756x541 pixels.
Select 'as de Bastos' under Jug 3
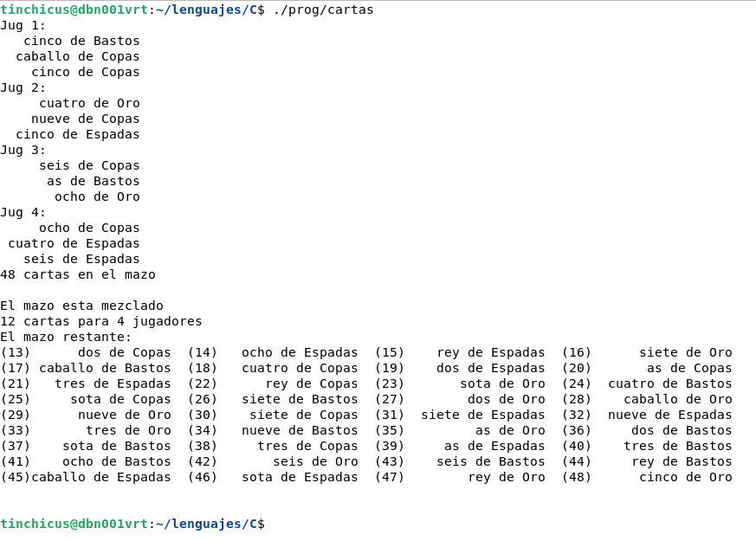[x=93, y=181]
